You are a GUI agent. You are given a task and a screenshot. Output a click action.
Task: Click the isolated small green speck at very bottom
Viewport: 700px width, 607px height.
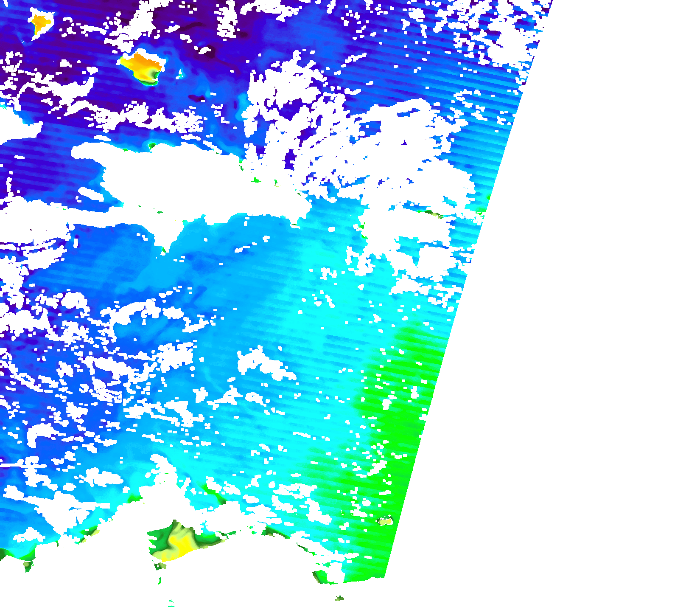[x=339, y=599]
